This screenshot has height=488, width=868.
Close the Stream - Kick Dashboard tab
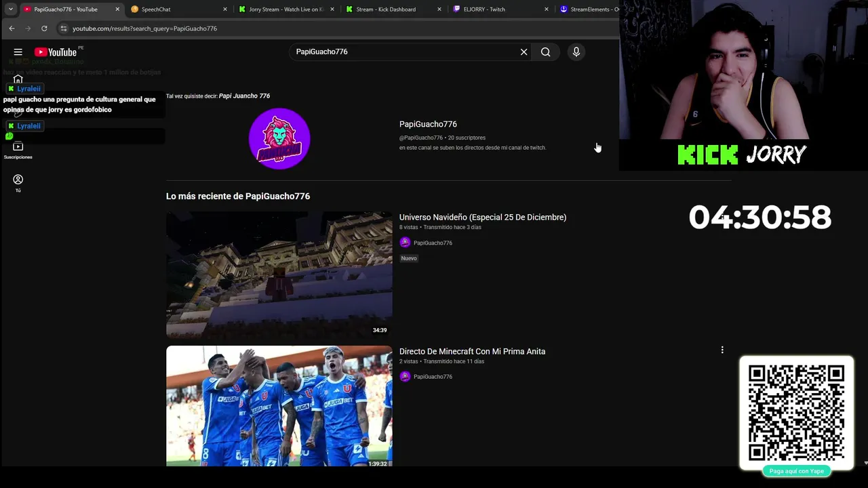click(439, 9)
